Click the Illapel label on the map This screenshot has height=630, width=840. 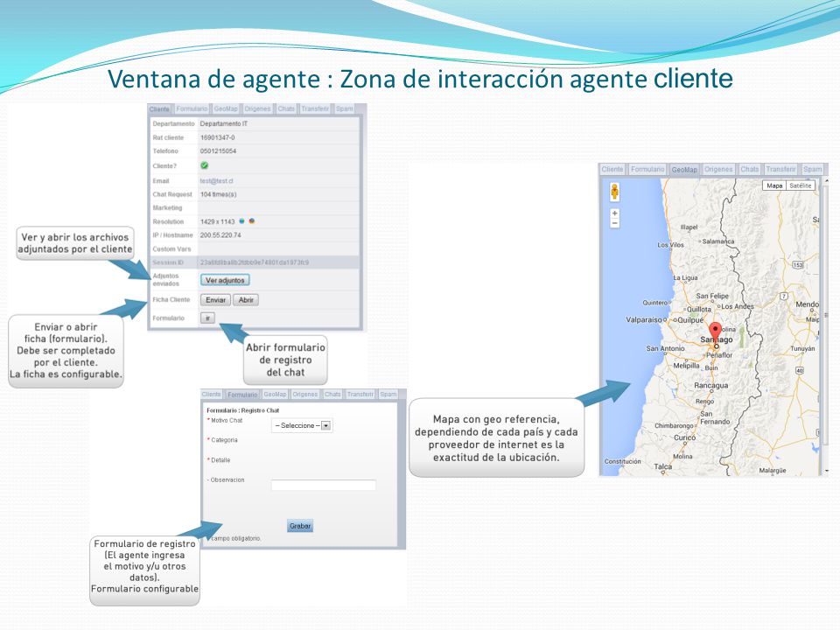click(689, 227)
